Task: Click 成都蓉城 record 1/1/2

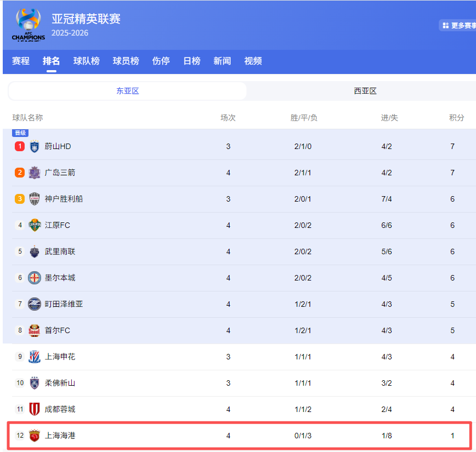Action: [x=303, y=409]
